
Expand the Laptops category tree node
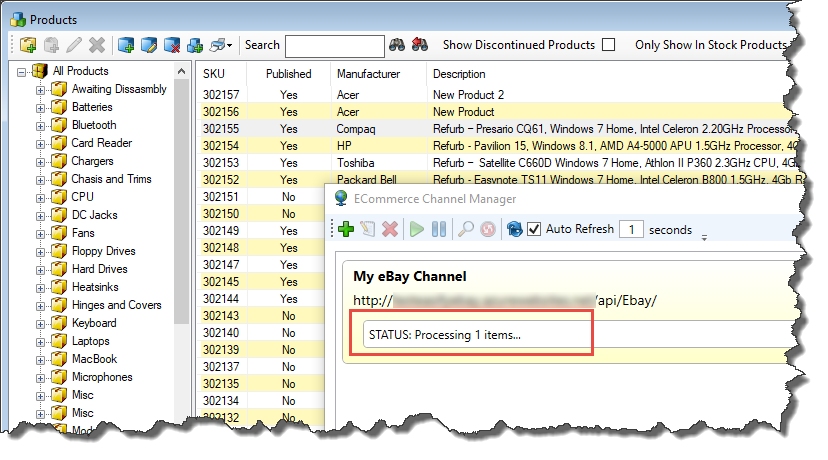pos(42,341)
